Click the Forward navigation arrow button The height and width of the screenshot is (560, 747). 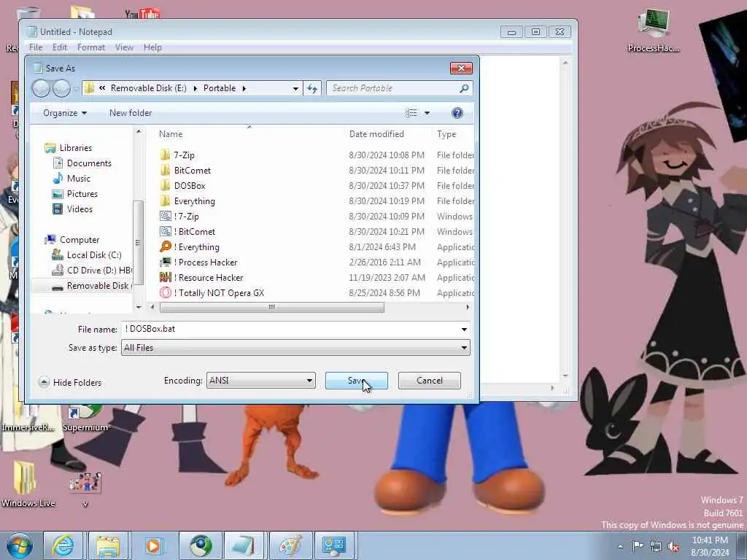point(61,88)
